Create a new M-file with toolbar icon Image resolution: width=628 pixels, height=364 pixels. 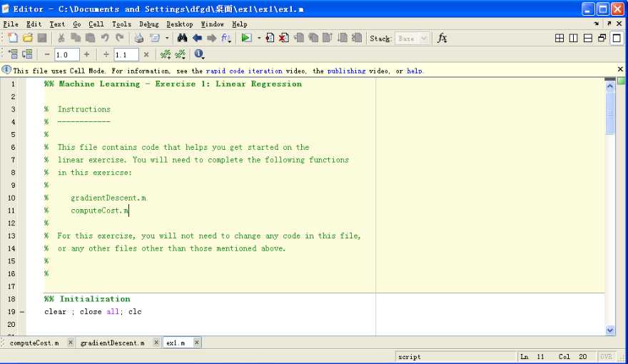click(13, 38)
